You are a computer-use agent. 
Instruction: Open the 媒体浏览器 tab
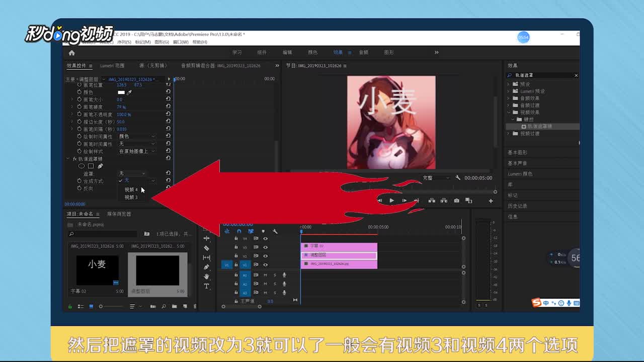pyautogui.click(x=119, y=214)
